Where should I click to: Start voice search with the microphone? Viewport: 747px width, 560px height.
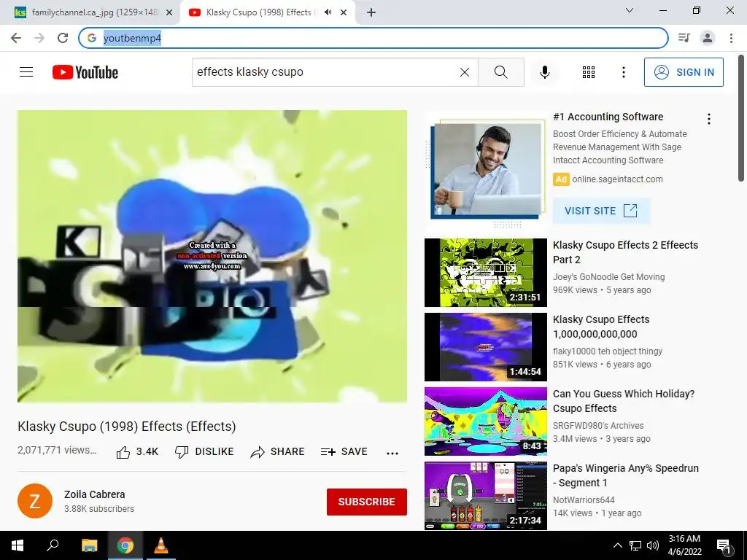tap(544, 72)
